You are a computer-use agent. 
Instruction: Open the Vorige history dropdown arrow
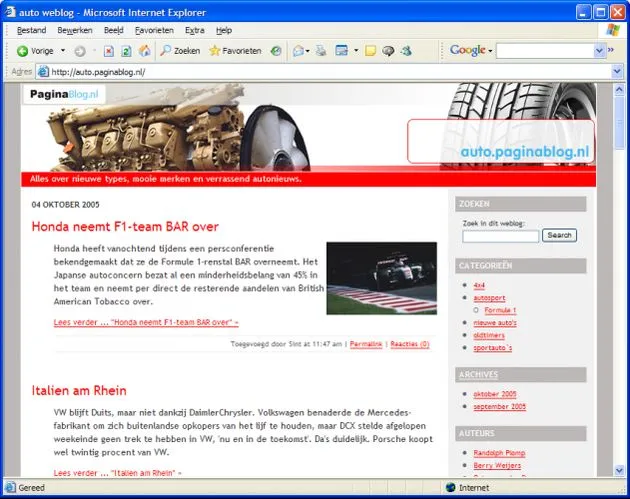tap(63, 51)
